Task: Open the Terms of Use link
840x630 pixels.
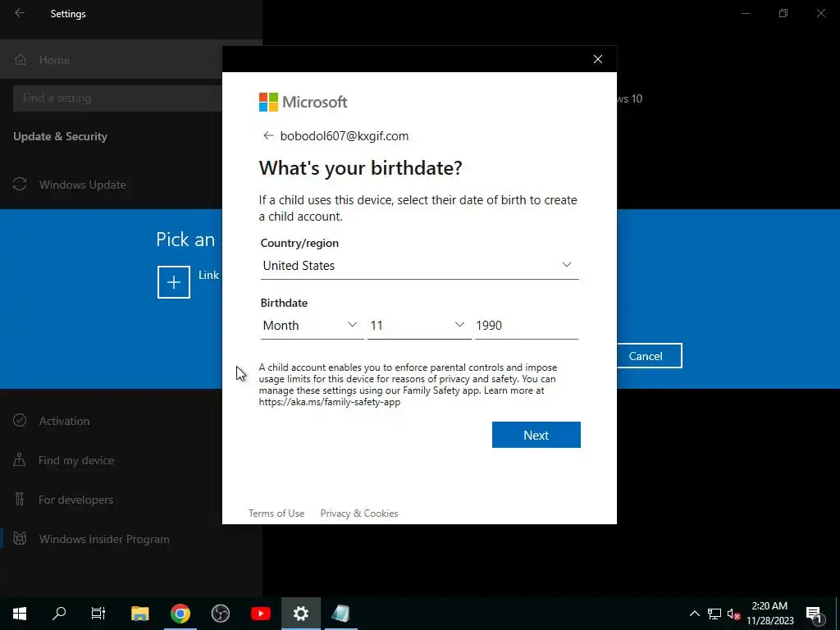Action: click(276, 514)
